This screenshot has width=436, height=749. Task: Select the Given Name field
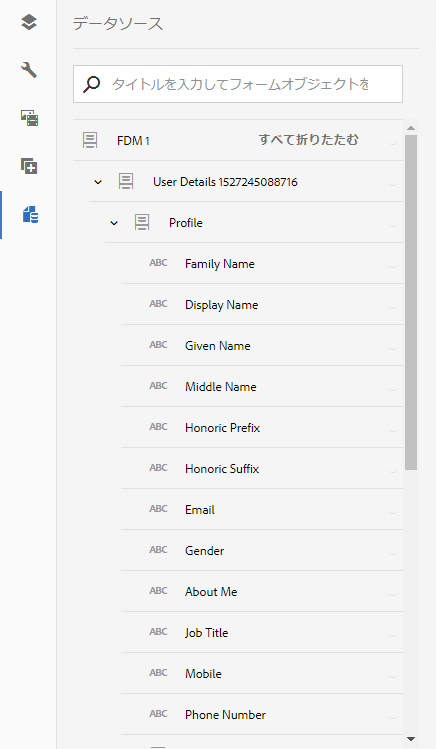(262, 346)
